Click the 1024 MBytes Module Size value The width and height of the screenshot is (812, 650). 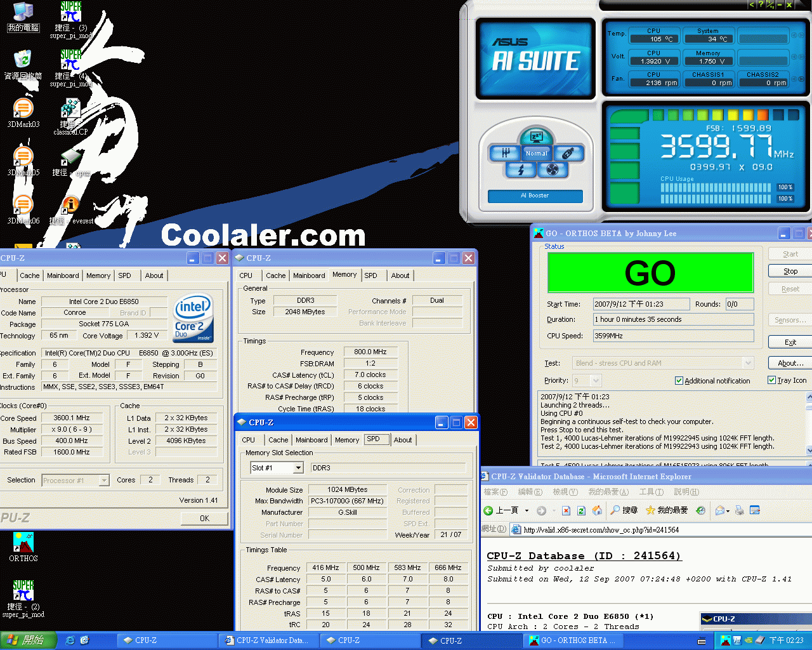[348, 489]
